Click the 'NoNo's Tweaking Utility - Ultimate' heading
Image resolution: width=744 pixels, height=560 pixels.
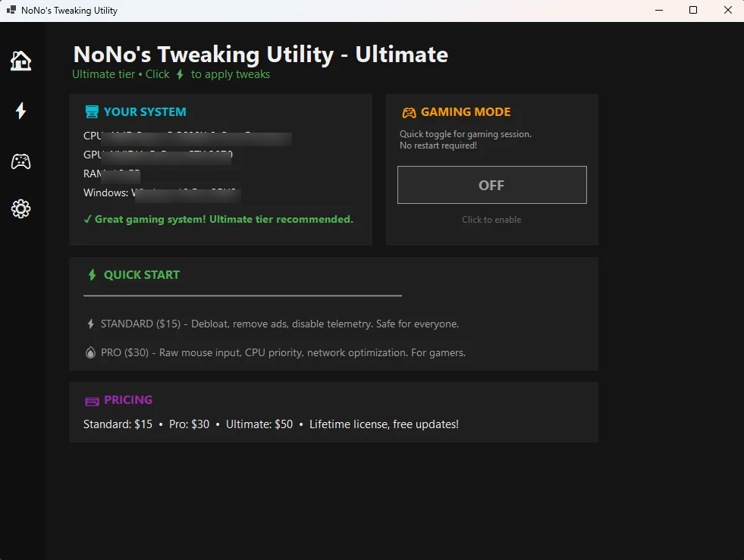point(260,54)
